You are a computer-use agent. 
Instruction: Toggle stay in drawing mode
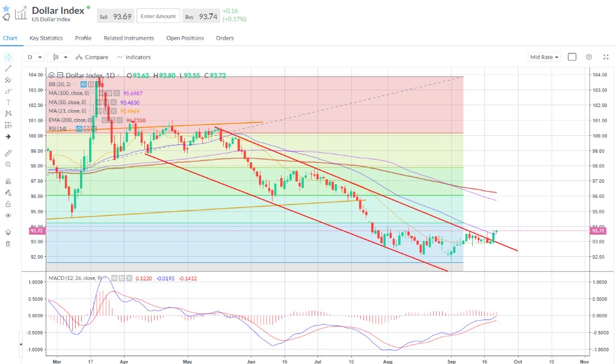(8, 193)
